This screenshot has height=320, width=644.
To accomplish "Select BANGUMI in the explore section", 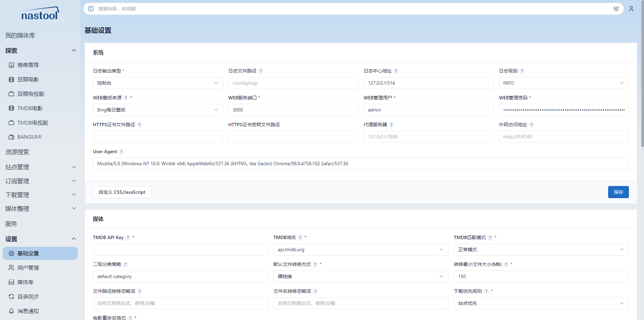I will tap(30, 137).
